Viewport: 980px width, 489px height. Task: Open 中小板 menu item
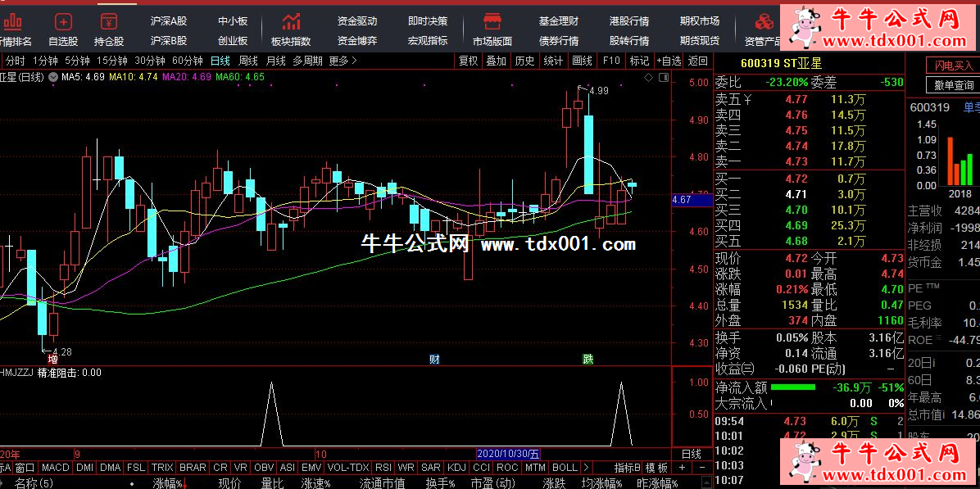(233, 20)
